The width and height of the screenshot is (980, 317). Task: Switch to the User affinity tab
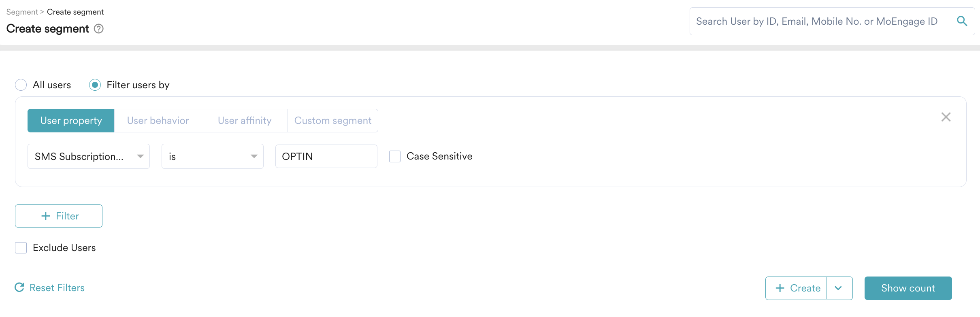tap(245, 121)
